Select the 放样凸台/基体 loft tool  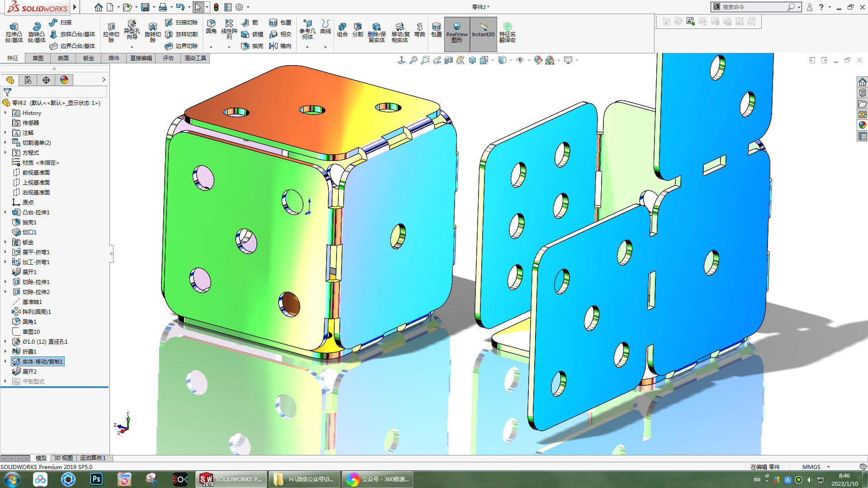[x=73, y=34]
